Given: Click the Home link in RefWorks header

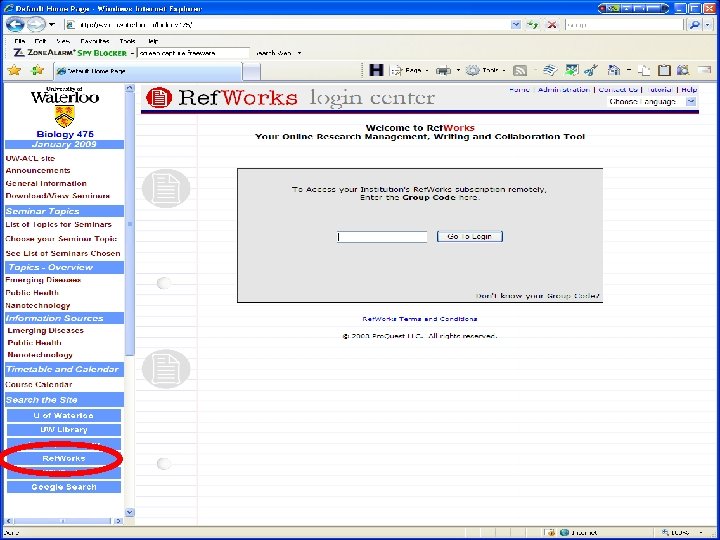Looking at the screenshot, I should coord(519,90).
